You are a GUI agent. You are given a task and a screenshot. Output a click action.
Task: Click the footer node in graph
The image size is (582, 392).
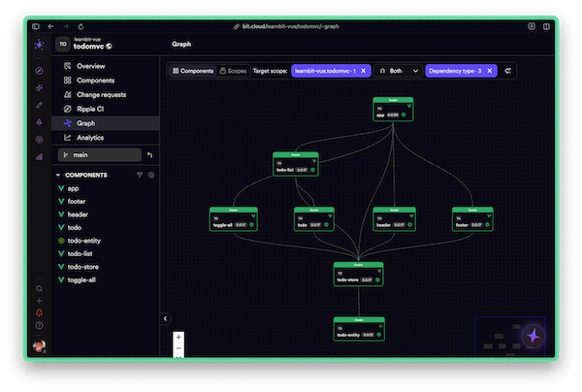tap(472, 219)
